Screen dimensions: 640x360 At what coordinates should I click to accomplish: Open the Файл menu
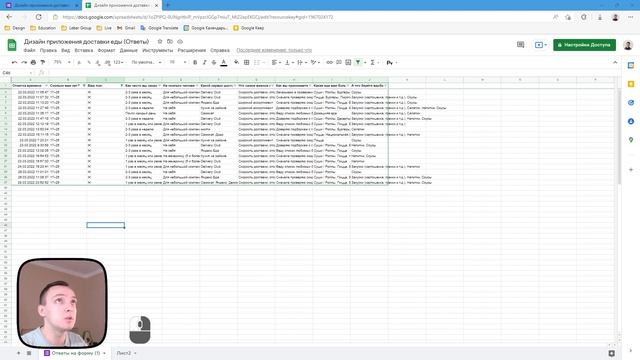point(29,50)
